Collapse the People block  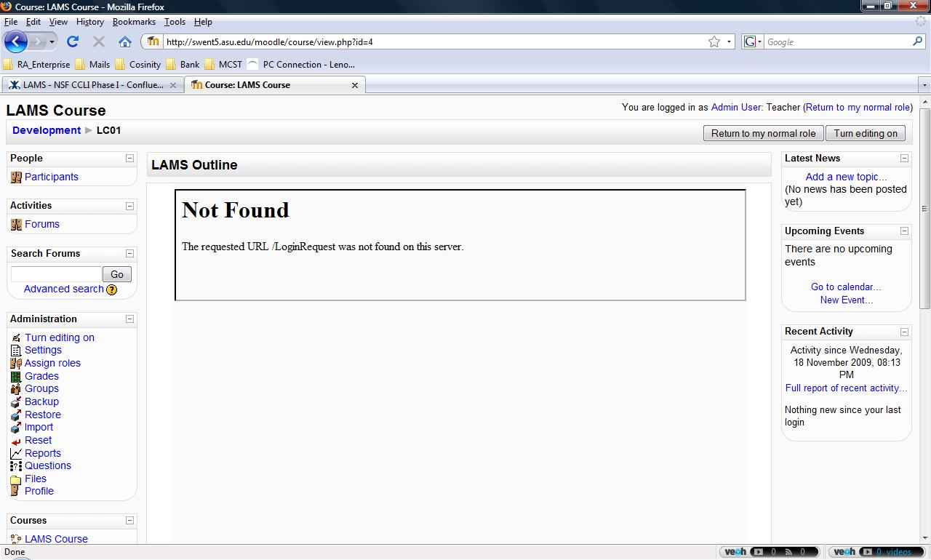coord(129,158)
